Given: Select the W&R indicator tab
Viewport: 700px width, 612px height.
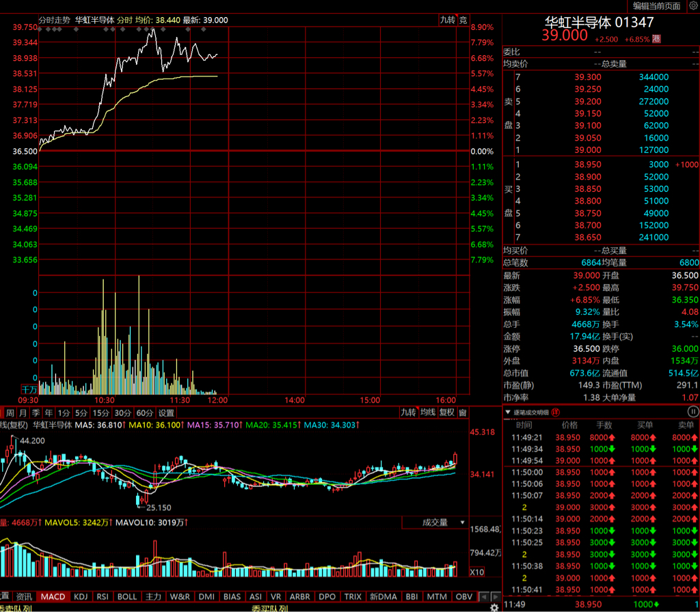Looking at the screenshot, I should [x=180, y=596].
